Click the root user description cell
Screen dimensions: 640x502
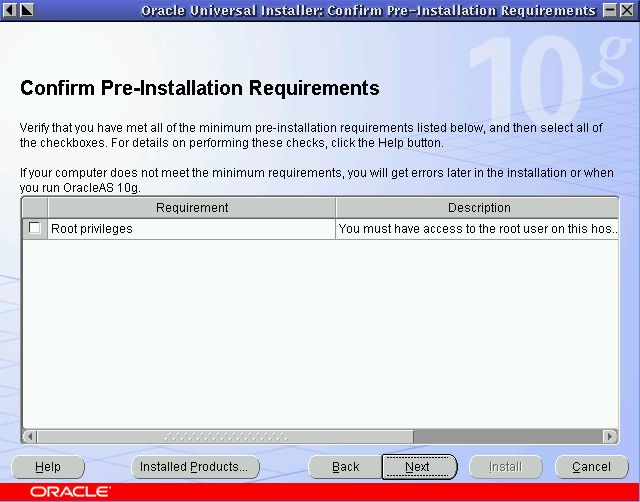click(x=477, y=229)
